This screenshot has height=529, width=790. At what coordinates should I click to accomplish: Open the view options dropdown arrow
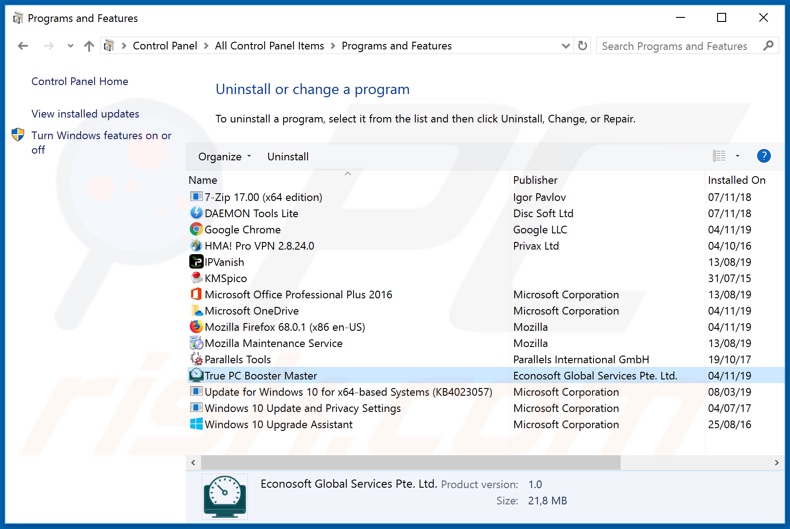pos(738,156)
